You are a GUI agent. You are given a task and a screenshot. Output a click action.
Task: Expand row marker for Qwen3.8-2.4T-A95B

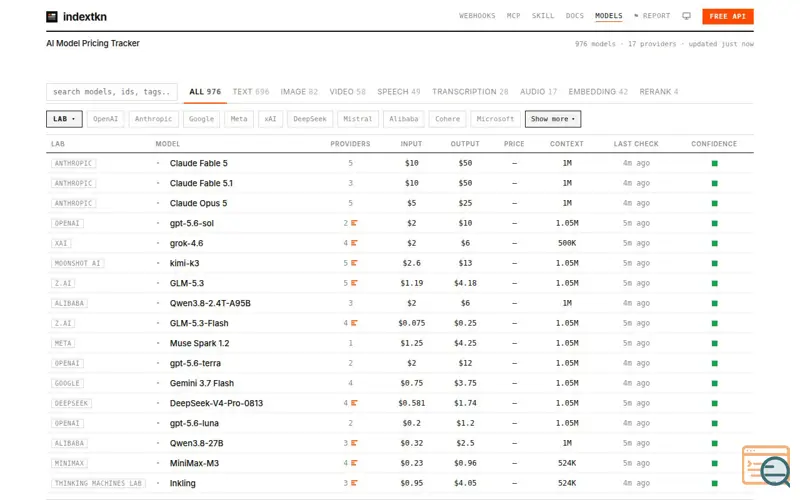click(158, 303)
